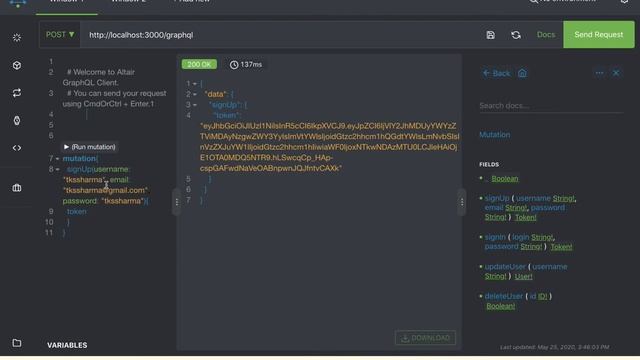The height and width of the screenshot is (360, 640).
Task: Click the spinner icon in left sidebar
Action: tap(17, 38)
